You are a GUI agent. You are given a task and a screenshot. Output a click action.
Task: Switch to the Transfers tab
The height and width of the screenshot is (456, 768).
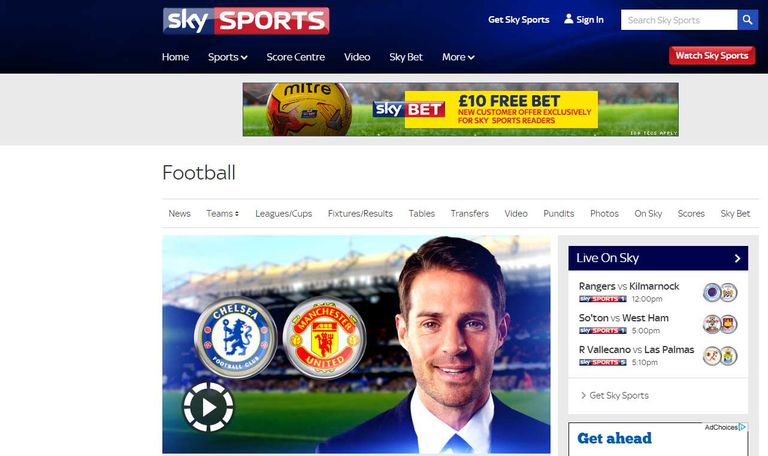click(x=469, y=214)
